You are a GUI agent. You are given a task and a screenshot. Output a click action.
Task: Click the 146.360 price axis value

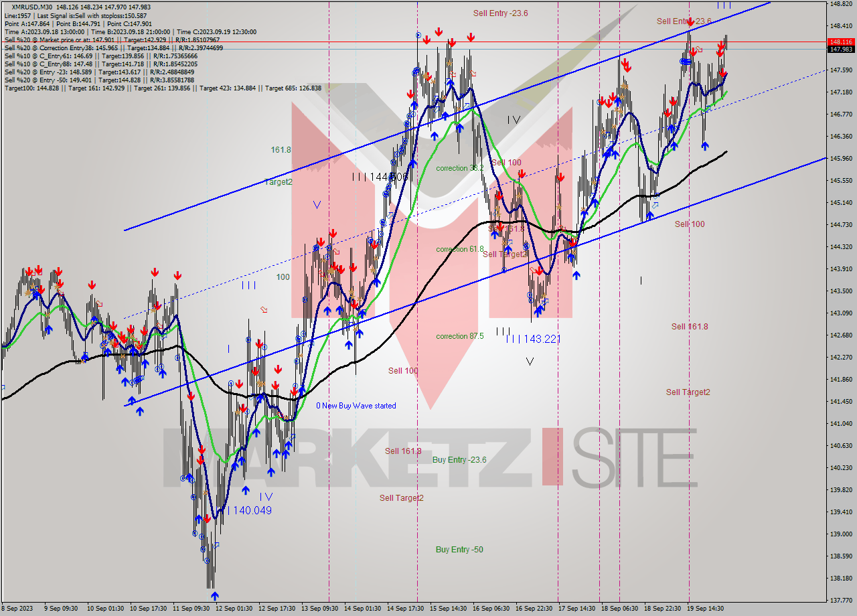(841, 136)
